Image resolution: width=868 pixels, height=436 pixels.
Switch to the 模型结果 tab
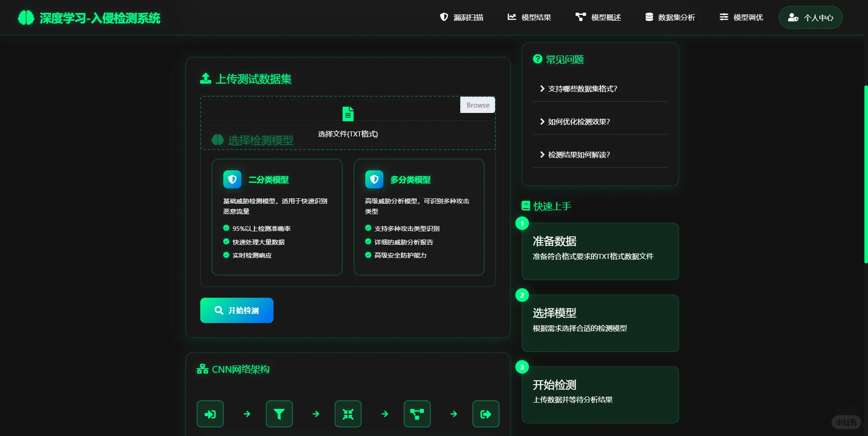[529, 17]
